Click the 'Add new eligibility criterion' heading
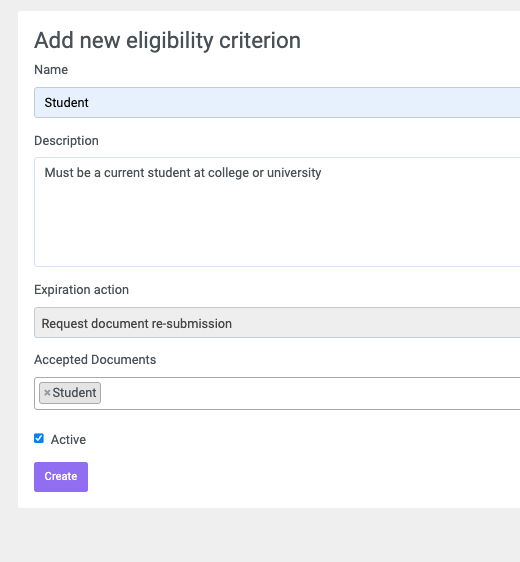Viewport: 520px width, 562px height. (167, 40)
